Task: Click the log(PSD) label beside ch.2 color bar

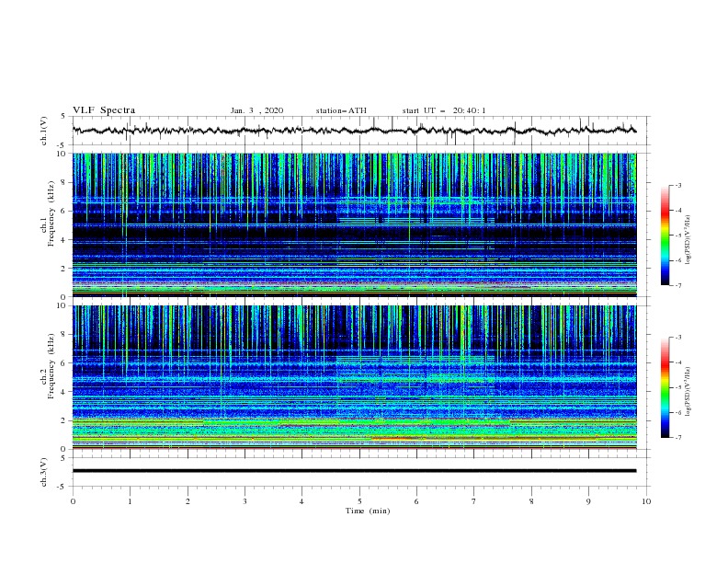Action: [688, 392]
